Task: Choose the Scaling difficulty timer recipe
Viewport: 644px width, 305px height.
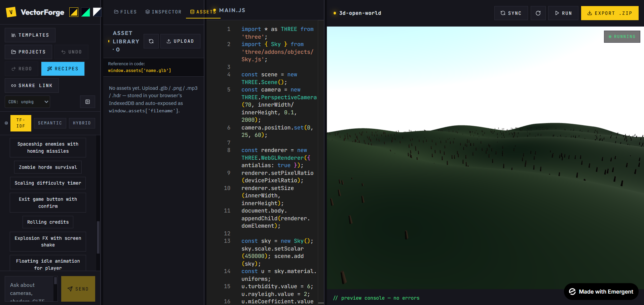Action: [48, 183]
